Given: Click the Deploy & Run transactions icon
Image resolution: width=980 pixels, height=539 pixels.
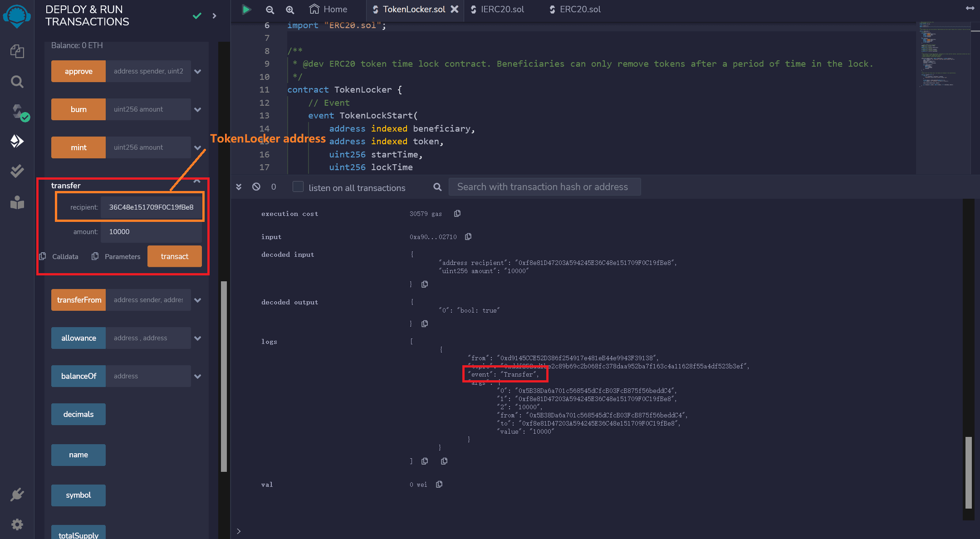Looking at the screenshot, I should click(17, 141).
